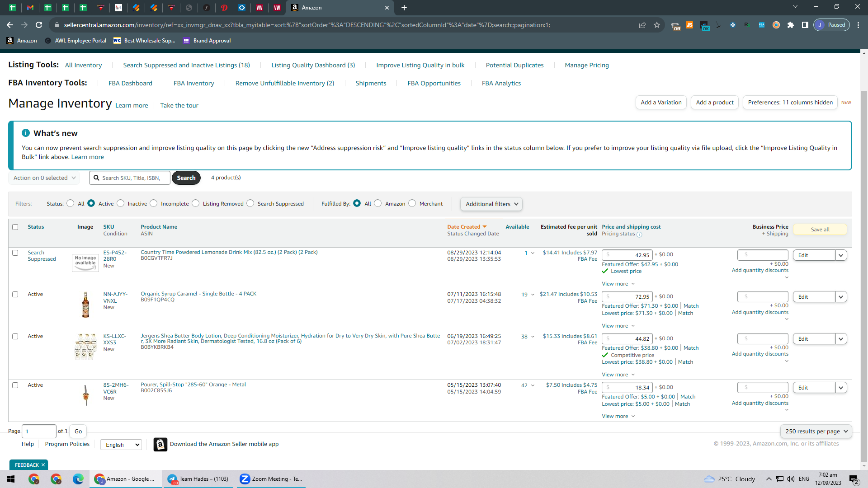Open a new browser tab
This screenshot has height=488, width=868.
click(x=404, y=8)
